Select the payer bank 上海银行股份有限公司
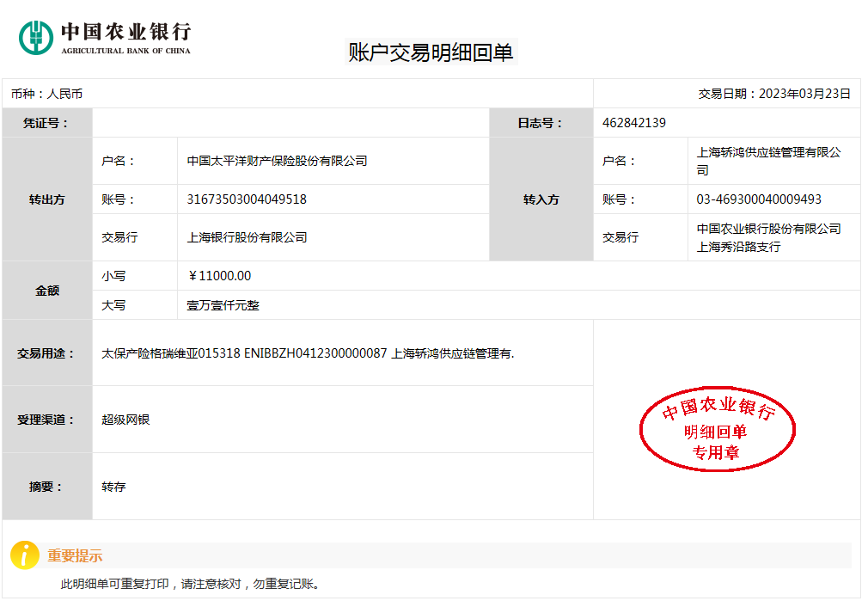This screenshot has width=868, height=607. click(247, 237)
